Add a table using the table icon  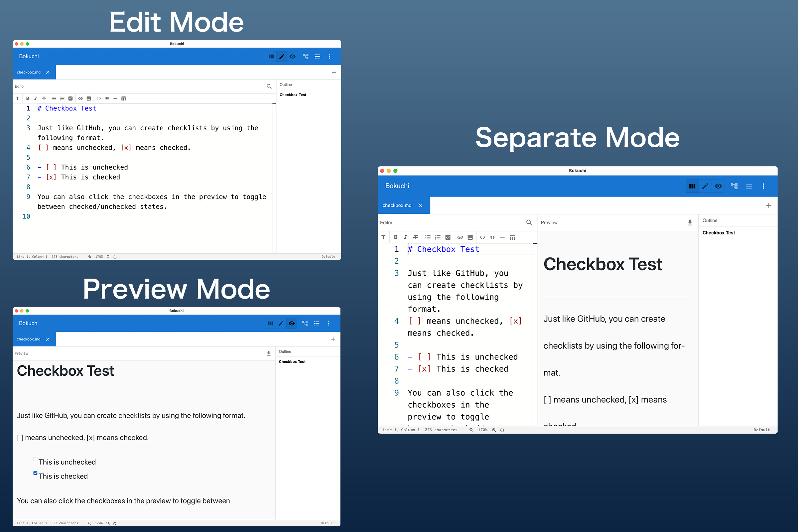click(x=123, y=98)
